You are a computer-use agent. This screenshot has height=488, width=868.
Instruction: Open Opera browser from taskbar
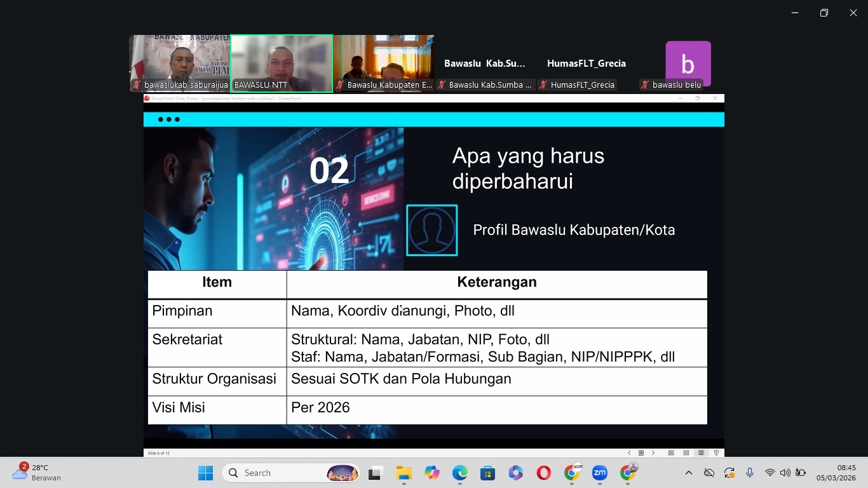coord(543,473)
